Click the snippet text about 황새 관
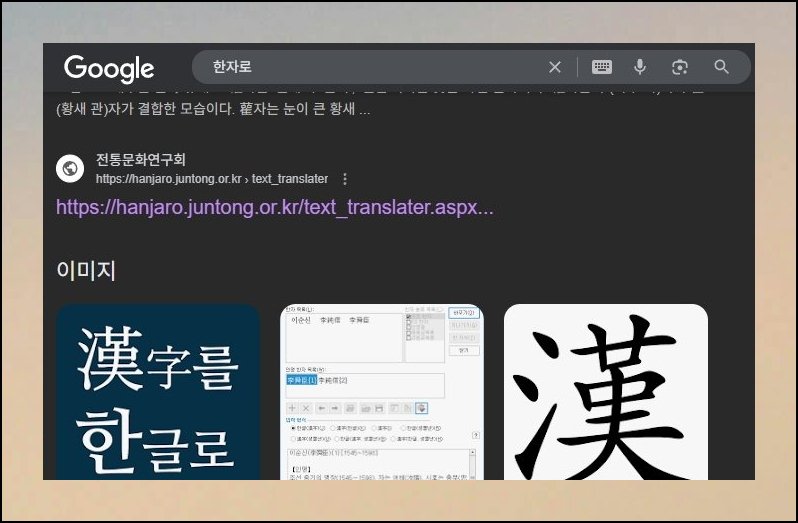 click(x=213, y=109)
